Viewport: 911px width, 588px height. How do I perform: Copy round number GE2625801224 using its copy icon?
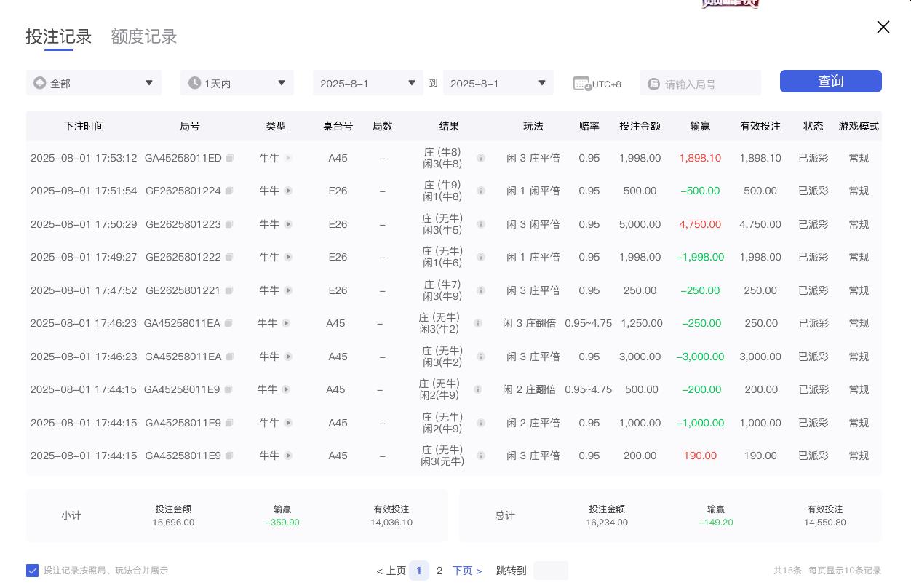point(230,191)
